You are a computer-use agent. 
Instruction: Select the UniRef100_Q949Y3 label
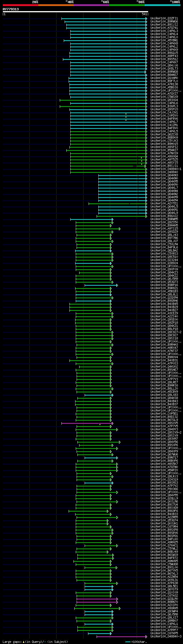point(164,430)
